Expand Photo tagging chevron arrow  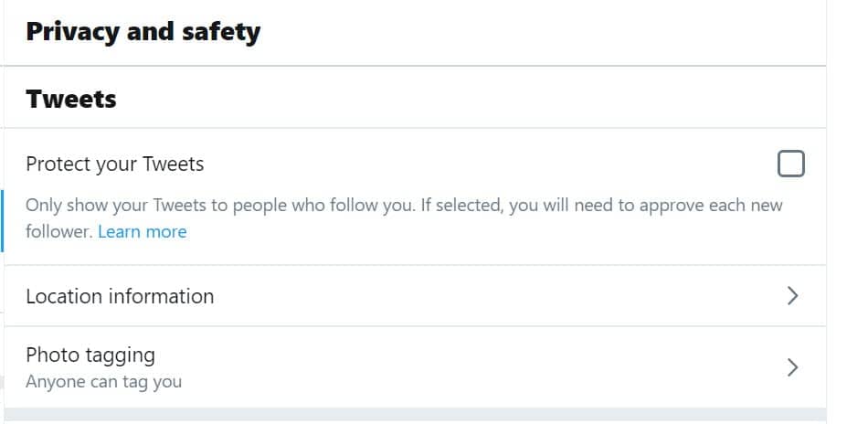[x=792, y=367]
